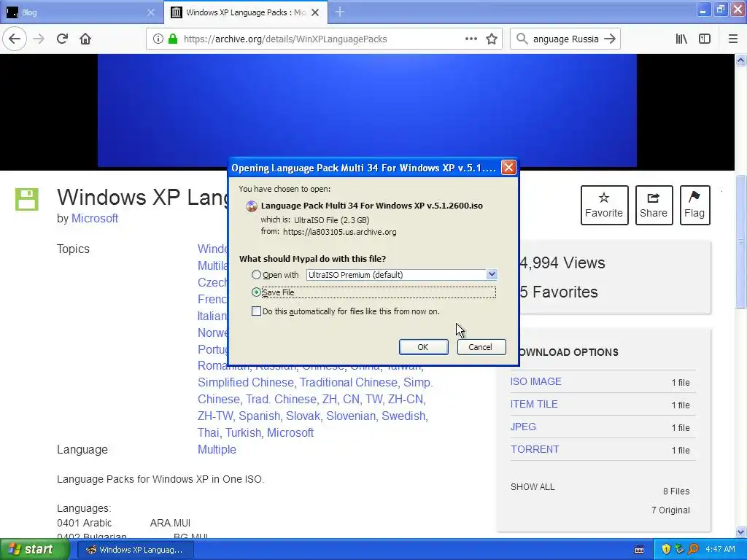Click the 7 Original files text
Image resolution: width=747 pixels, height=560 pixels.
(670, 510)
